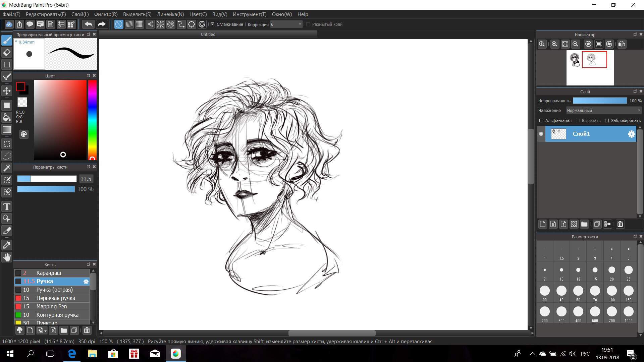Create a new layer folder
Viewport: 644px width, 362px height.
click(584, 224)
